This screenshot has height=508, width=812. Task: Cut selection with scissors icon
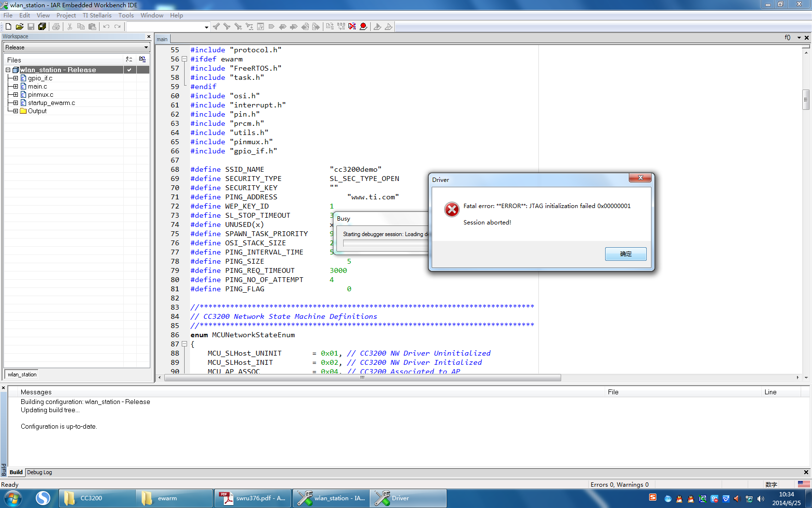70,27
